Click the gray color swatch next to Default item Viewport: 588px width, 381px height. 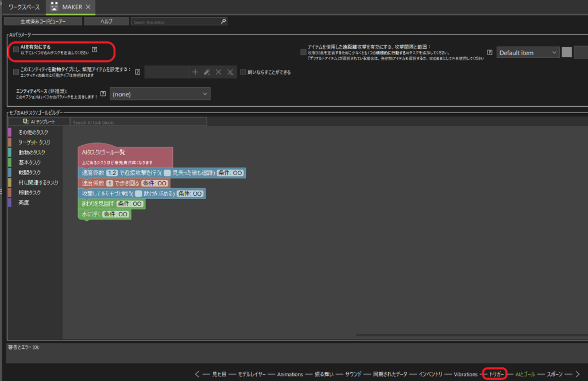567,52
